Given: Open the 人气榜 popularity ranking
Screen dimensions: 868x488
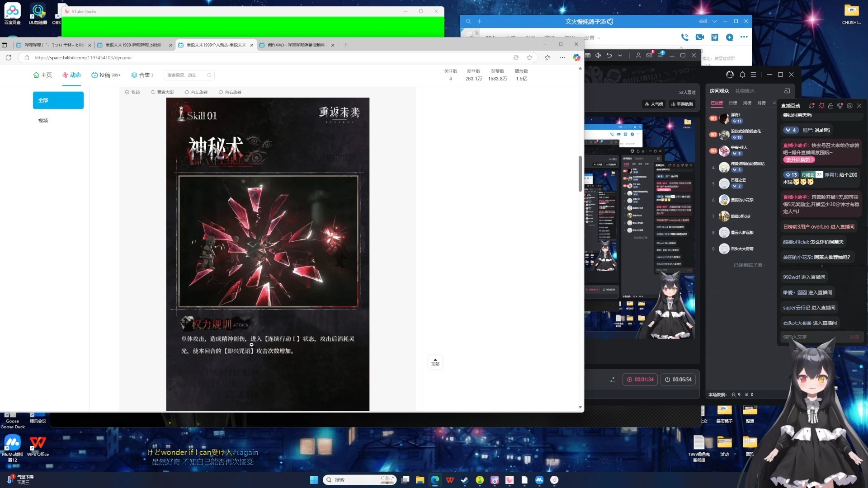Looking at the screenshot, I should point(654,104).
